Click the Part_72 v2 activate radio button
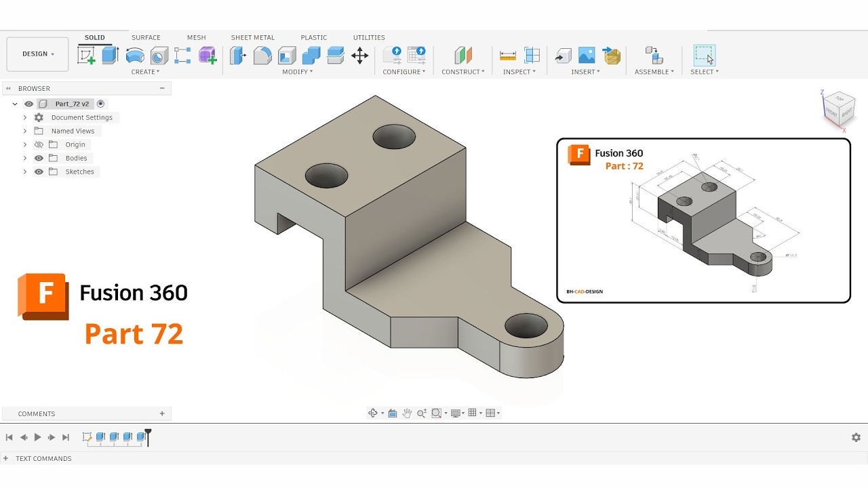The height and width of the screenshot is (488, 868). click(100, 104)
